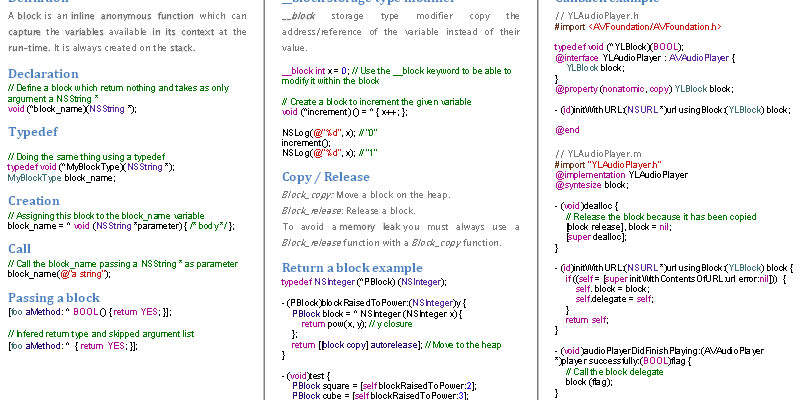Select the comment "// Assigning this block to the block_name variable"
This screenshot has width=800, height=400.
point(106,215)
